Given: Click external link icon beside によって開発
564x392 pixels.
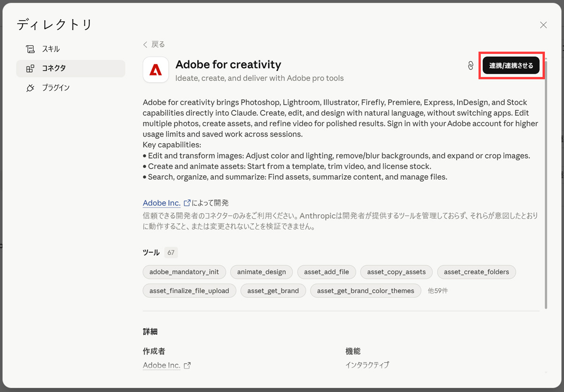Looking at the screenshot, I should point(187,203).
